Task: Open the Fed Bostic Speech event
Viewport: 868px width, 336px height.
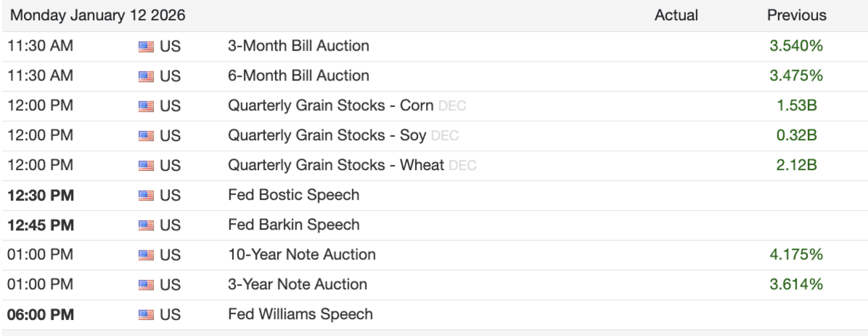Action: [x=294, y=195]
